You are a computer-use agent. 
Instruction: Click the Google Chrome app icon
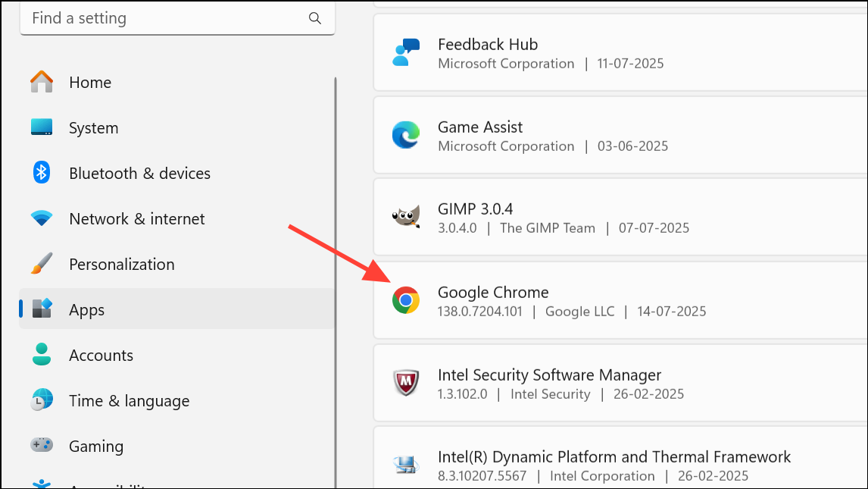point(406,300)
